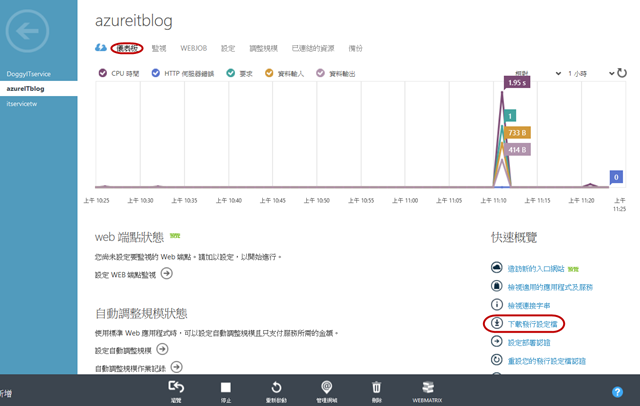
Task: Click the download icon for publish profile
Action: 496,323
